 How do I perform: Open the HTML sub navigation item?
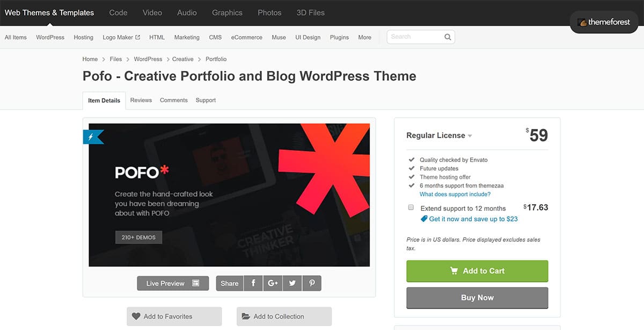tap(157, 37)
